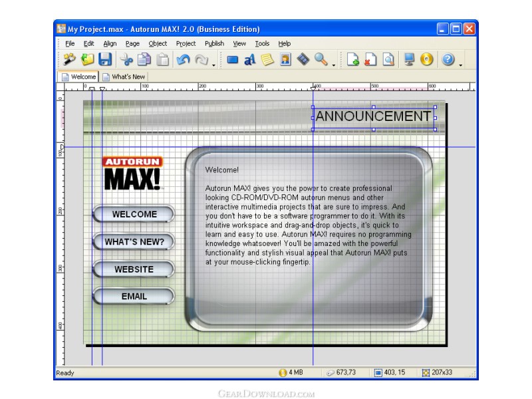Click the disc size 4 MB status indicator
Viewport: 532px width, 399px height.
(x=291, y=372)
